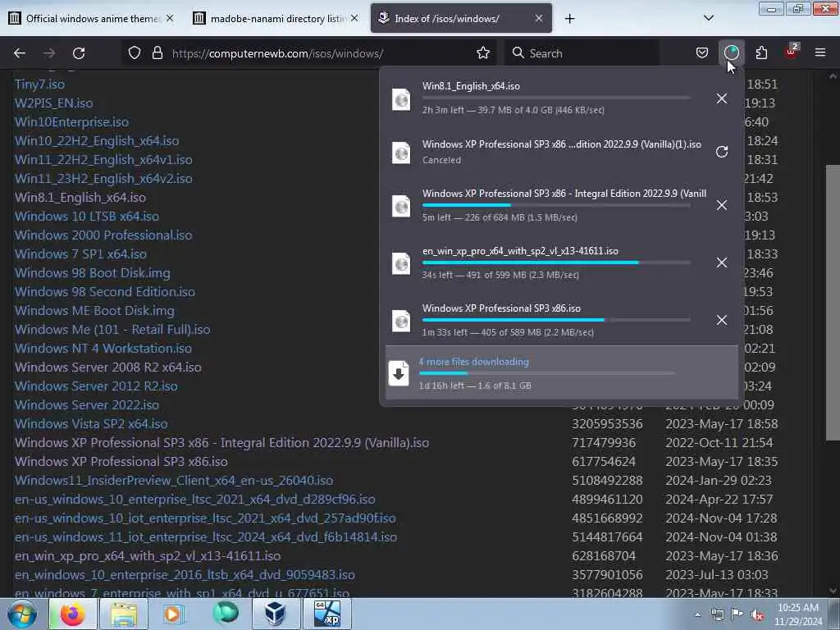
Task: Open the tracking protection shield icon
Action: (135, 53)
